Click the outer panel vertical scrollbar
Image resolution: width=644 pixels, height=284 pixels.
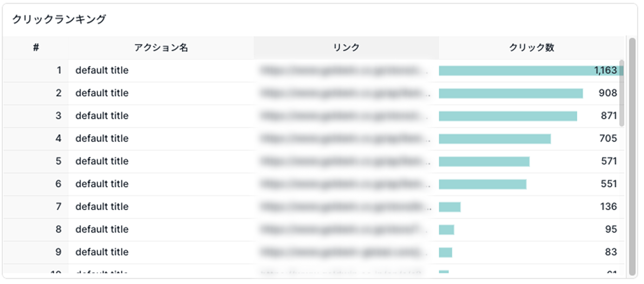click(x=632, y=157)
